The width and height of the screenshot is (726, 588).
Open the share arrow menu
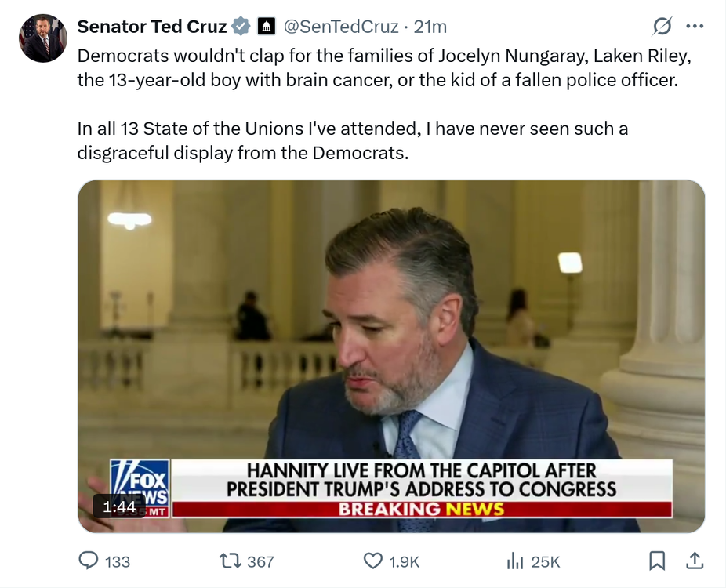pyautogui.click(x=694, y=561)
